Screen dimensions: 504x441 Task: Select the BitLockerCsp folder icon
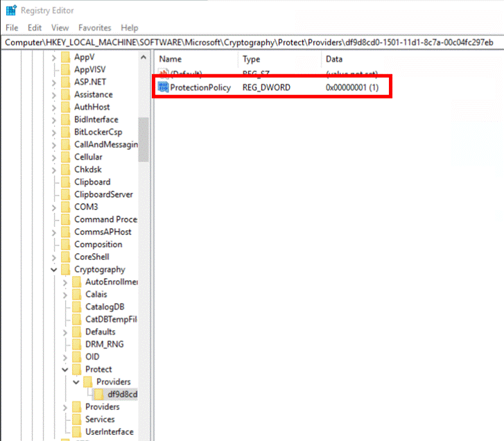[66, 132]
